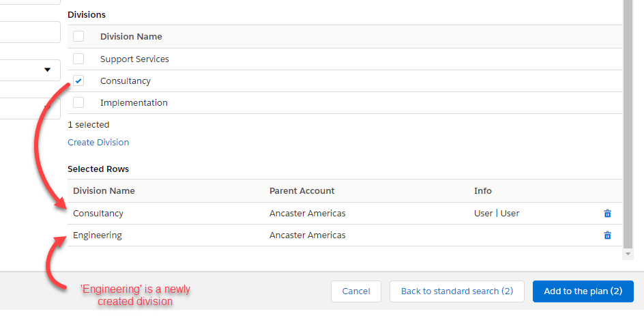The height and width of the screenshot is (316, 644).
Task: Click the upper left text input field
Action: [30, 32]
